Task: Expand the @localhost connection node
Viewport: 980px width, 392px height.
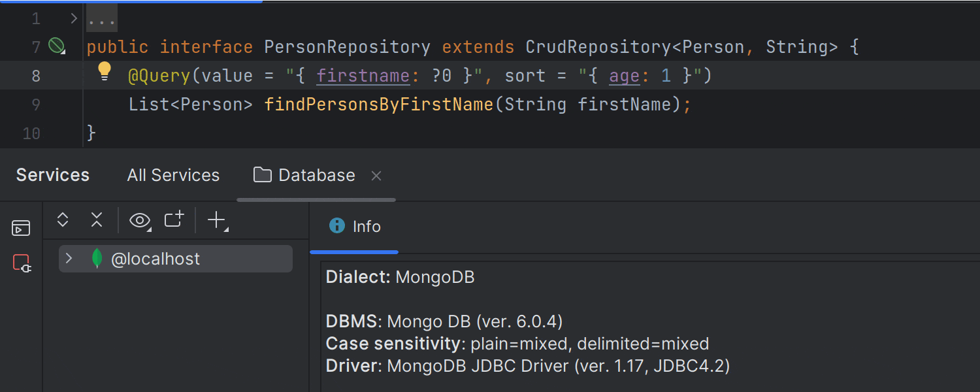Action: point(69,258)
